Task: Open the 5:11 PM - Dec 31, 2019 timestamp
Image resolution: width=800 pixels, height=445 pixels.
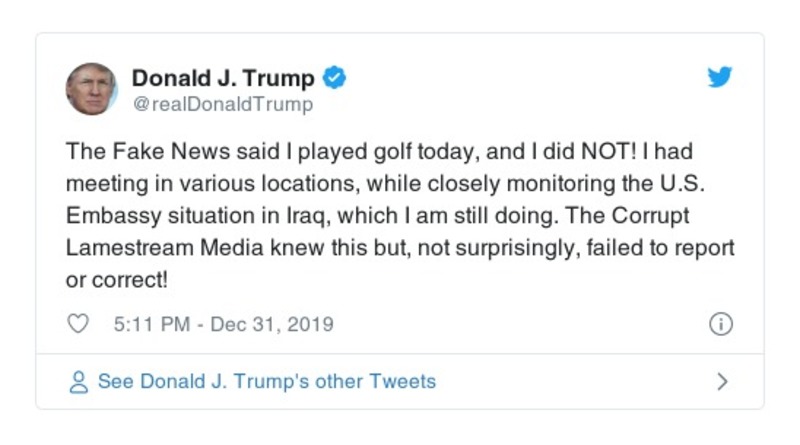Action: (x=216, y=325)
